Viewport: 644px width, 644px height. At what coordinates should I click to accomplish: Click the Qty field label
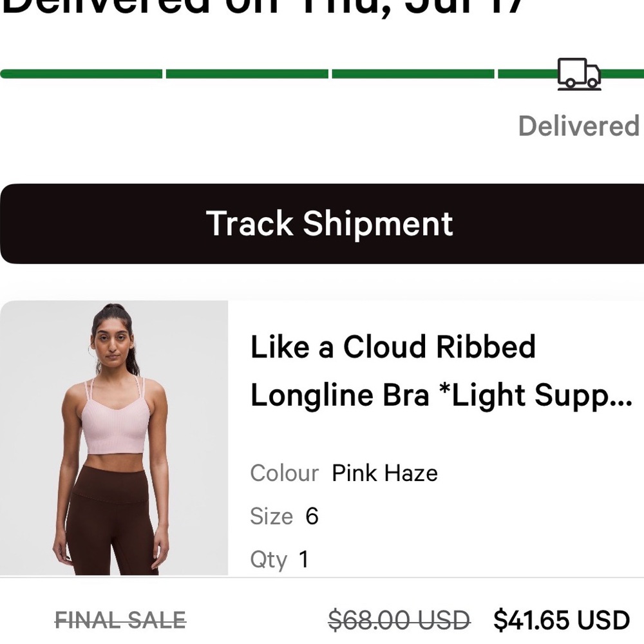[269, 560]
